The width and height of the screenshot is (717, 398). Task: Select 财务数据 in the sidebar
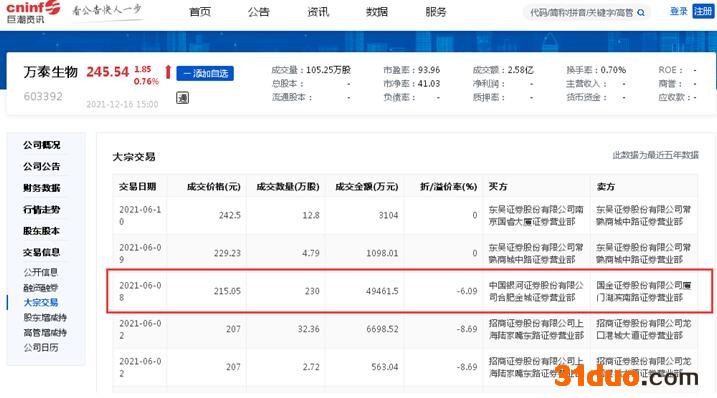(42, 188)
